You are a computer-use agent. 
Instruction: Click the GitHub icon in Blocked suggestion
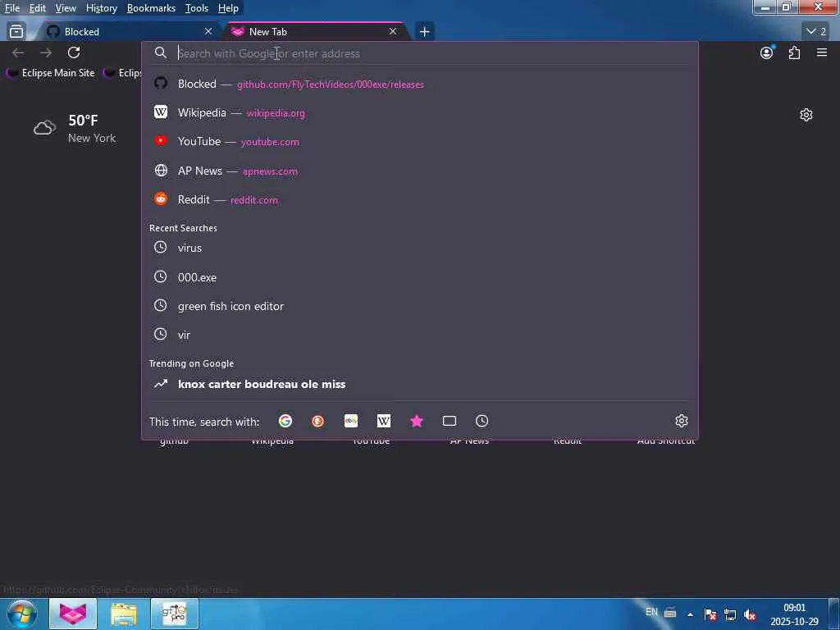[x=161, y=84]
